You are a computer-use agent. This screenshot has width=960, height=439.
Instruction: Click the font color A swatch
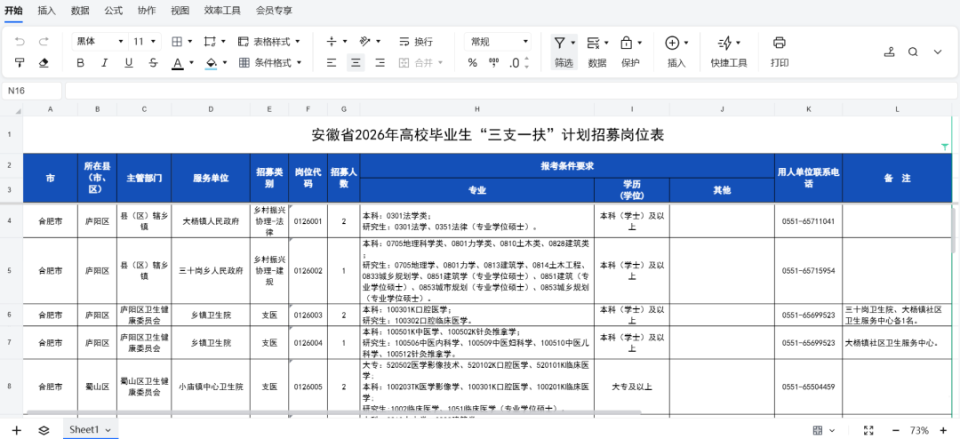pyautogui.click(x=178, y=63)
